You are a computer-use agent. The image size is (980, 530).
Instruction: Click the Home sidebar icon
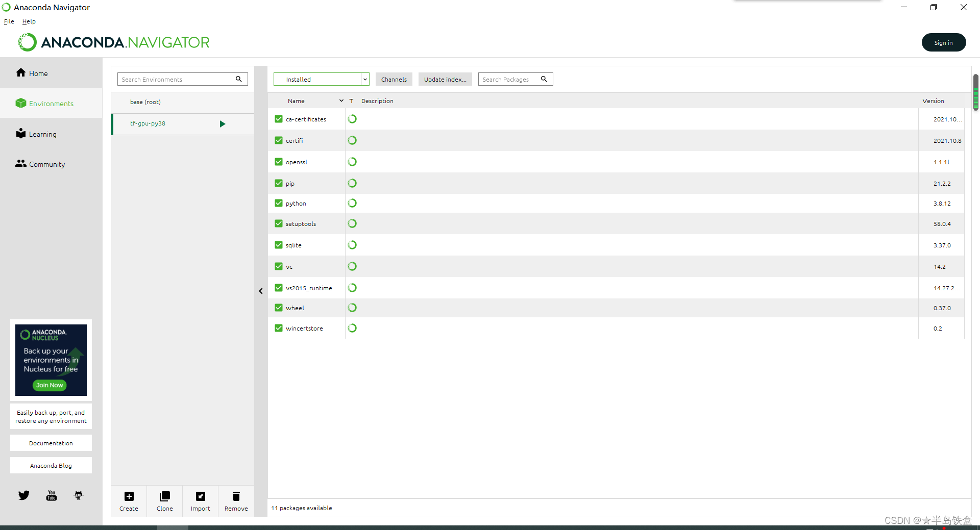coord(21,72)
